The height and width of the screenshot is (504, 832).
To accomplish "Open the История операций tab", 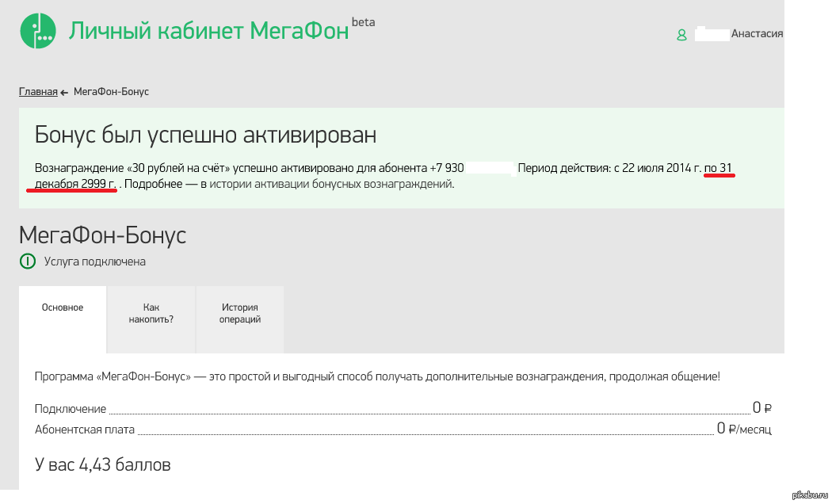I will coord(240,319).
